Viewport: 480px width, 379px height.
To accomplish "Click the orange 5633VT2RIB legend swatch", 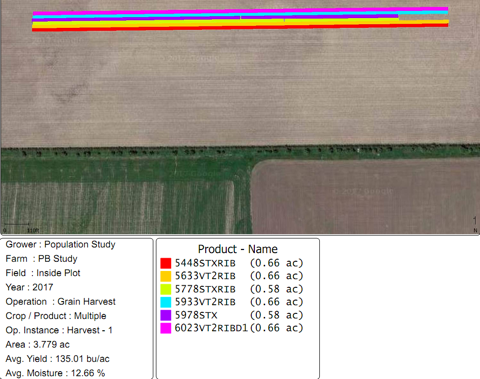I will 166,276.
